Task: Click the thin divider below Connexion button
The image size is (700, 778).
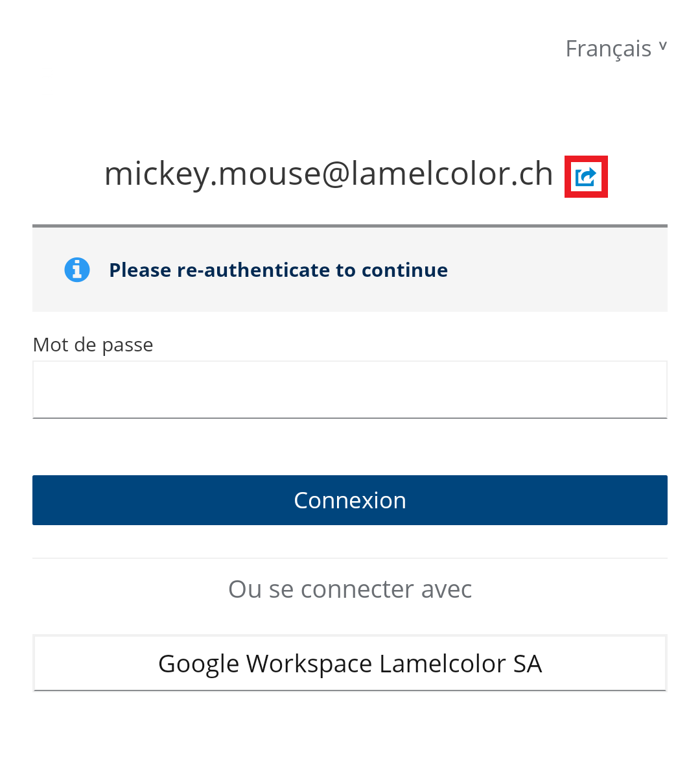Action: (x=350, y=558)
